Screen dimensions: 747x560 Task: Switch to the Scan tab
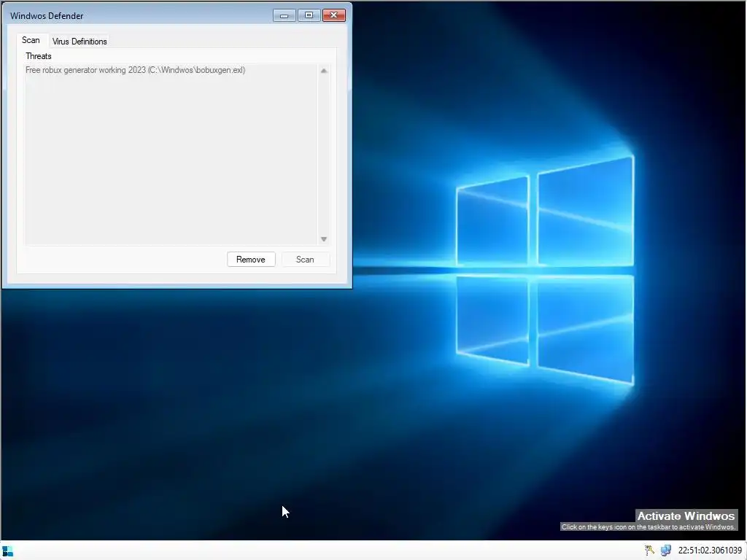click(x=31, y=41)
